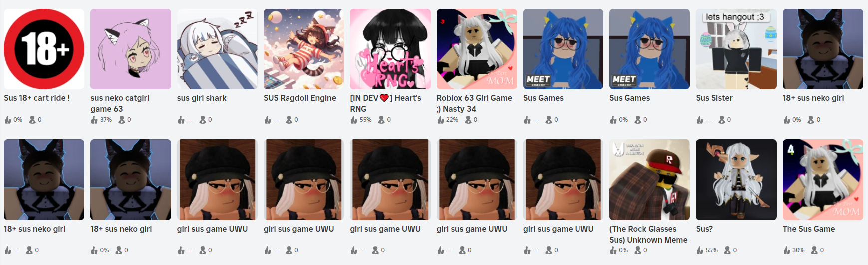Viewport: 868px width, 265px height.
Task: Click the thumbs-up icon under the Sus? game
Action: [700, 250]
